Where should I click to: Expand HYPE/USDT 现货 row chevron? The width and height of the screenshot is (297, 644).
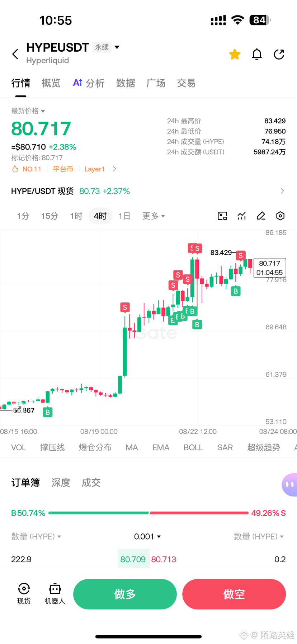point(282,191)
